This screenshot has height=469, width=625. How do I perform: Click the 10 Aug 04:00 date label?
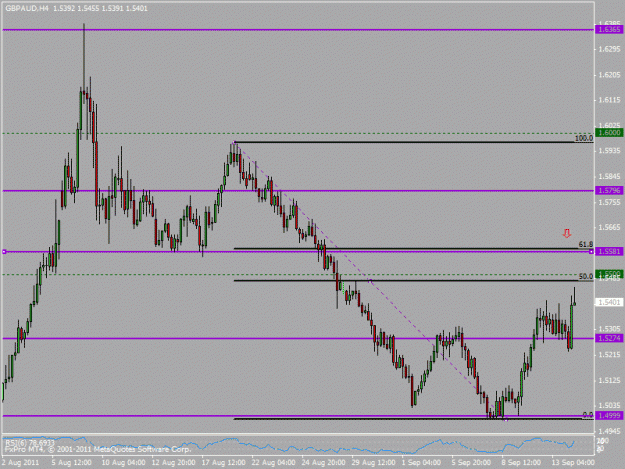(123, 463)
